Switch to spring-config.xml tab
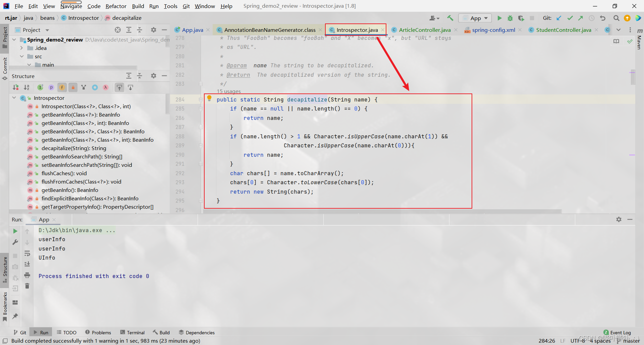The width and height of the screenshot is (644, 345). [x=493, y=30]
